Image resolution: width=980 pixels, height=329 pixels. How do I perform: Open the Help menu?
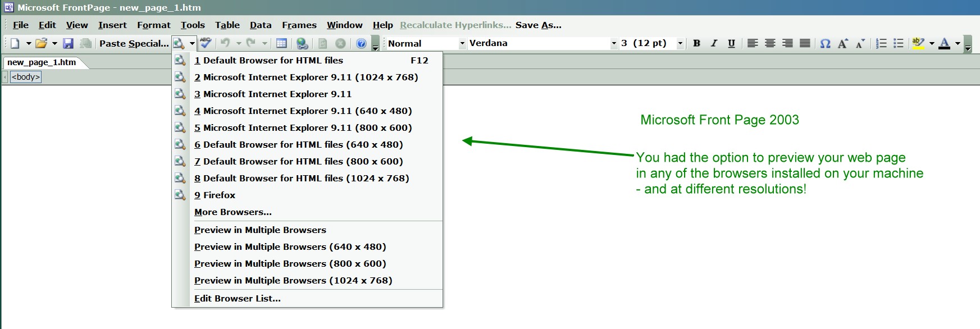[383, 25]
